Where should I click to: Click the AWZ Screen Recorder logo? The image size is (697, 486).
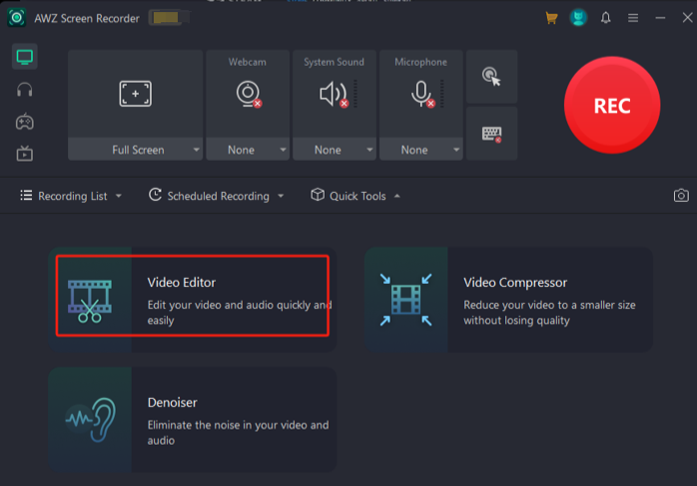(x=16, y=18)
